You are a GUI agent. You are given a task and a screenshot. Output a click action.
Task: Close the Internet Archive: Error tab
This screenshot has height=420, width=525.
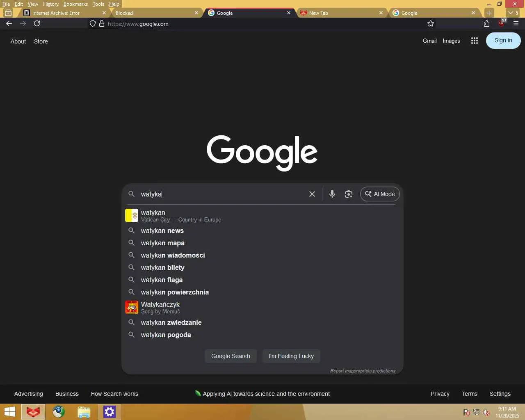(x=104, y=13)
